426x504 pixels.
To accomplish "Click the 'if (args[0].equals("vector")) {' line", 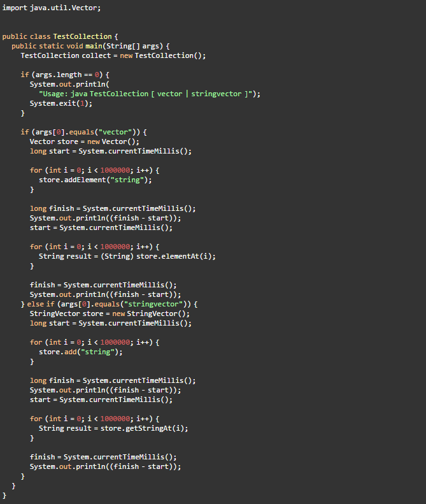I will click(84, 132).
